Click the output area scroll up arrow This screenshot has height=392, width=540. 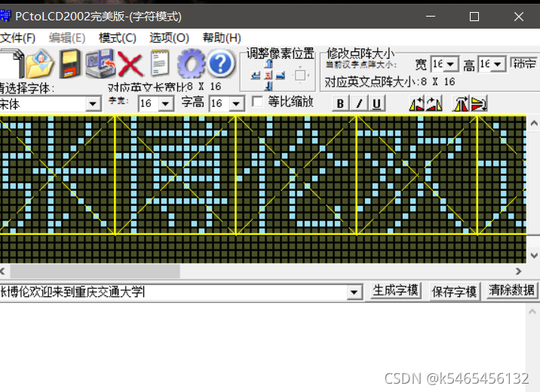(x=532, y=312)
